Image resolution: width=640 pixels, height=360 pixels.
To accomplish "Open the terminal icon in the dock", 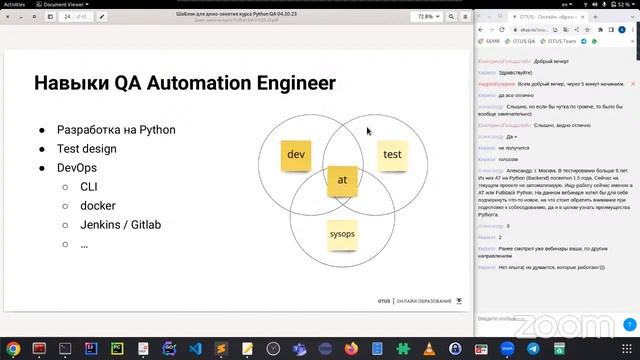I will click(65, 349).
